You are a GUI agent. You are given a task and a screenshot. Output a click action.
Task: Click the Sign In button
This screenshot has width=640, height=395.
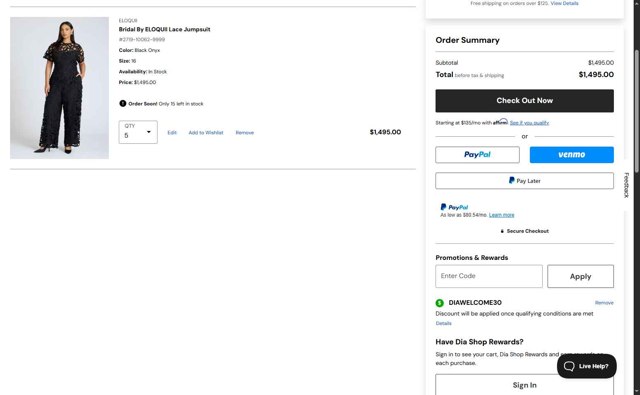(524, 385)
